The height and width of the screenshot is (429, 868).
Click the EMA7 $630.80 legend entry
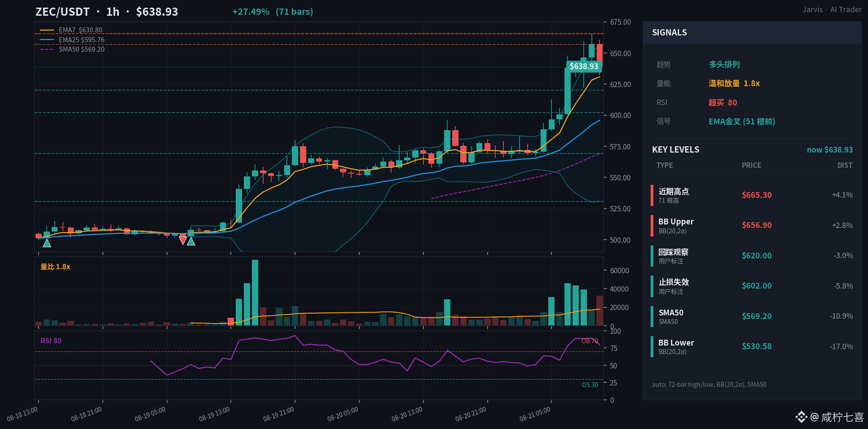click(71, 30)
